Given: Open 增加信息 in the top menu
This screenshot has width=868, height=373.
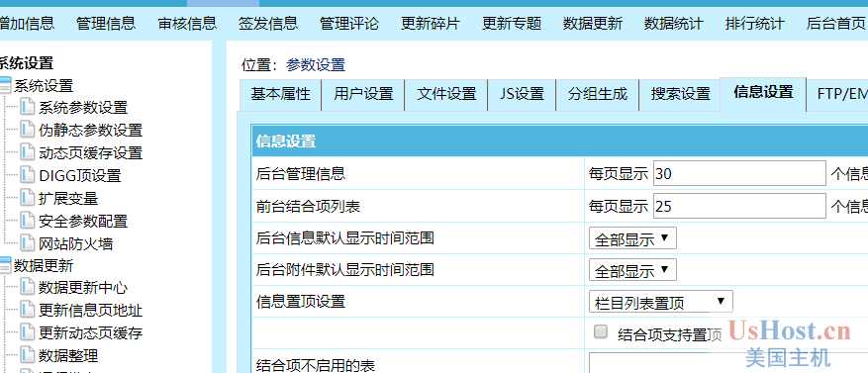Looking at the screenshot, I should click(x=26, y=23).
